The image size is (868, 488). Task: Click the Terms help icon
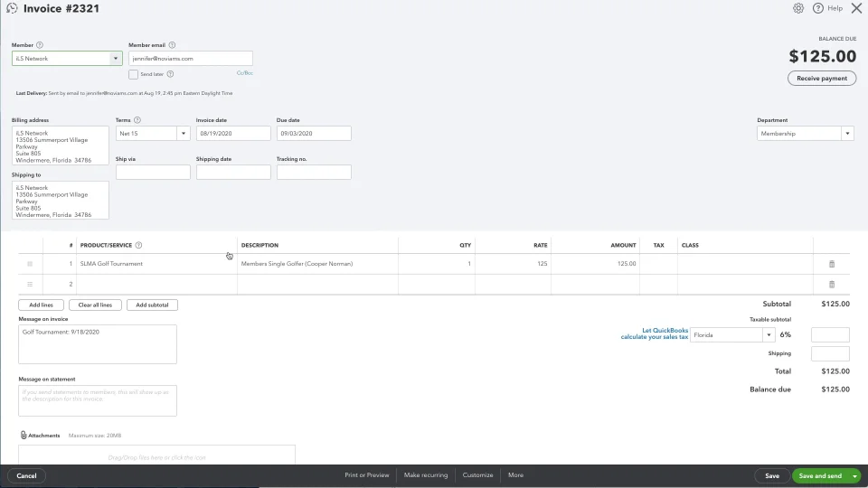coord(137,120)
